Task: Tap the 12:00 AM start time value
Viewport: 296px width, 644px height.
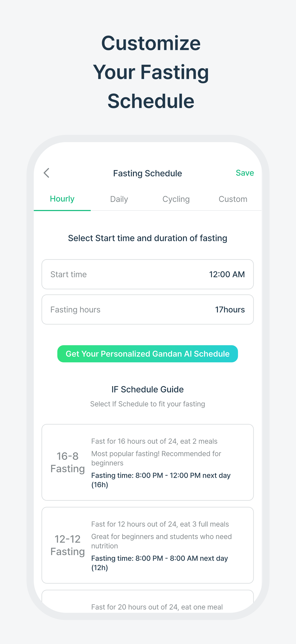Action: tap(227, 274)
